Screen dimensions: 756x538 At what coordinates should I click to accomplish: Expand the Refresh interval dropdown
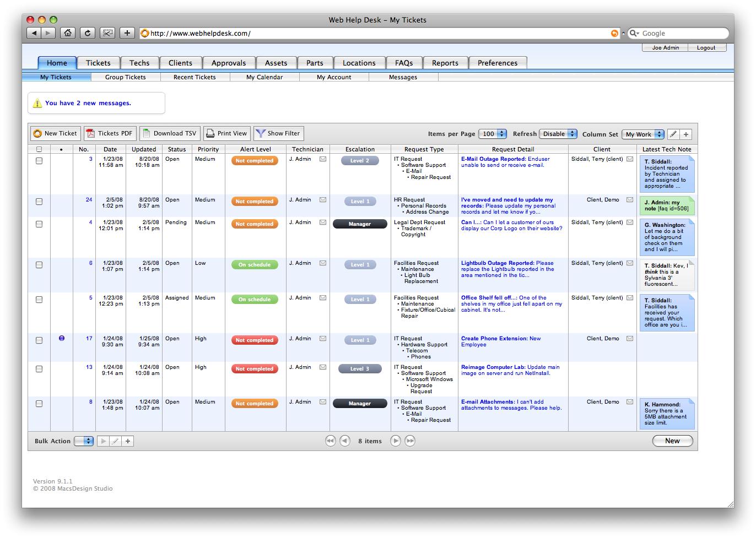[x=558, y=134]
